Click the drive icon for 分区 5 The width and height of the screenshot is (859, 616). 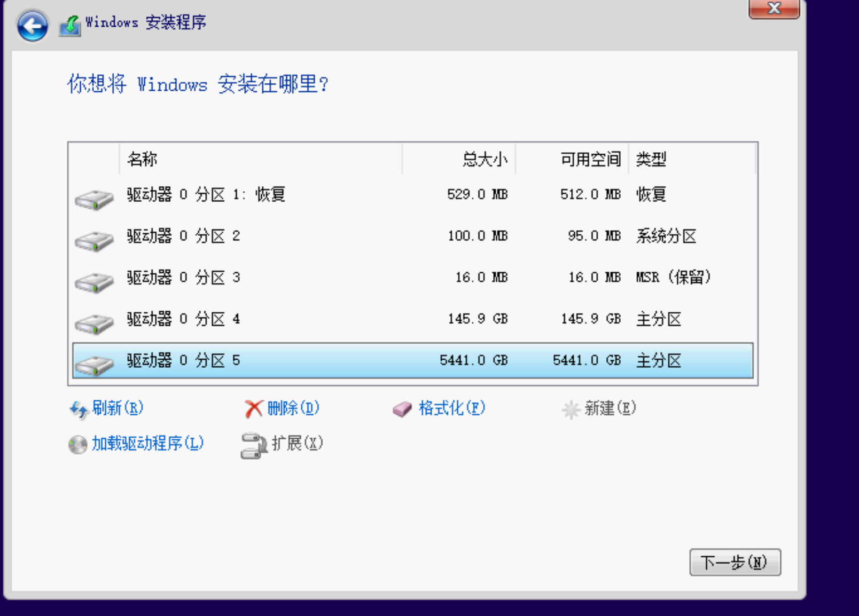pos(94,365)
